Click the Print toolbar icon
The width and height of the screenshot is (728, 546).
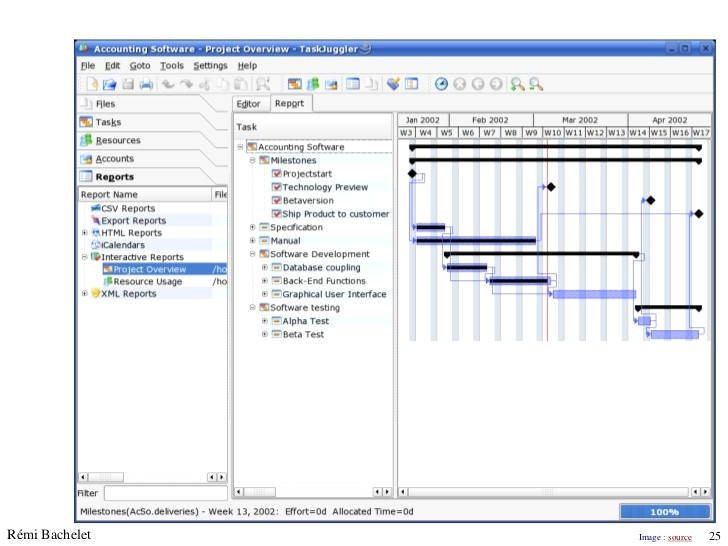coord(146,85)
